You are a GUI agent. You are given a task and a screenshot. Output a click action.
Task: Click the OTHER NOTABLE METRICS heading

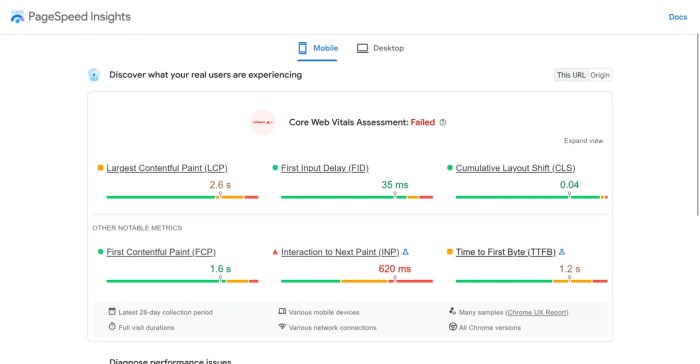[137, 228]
